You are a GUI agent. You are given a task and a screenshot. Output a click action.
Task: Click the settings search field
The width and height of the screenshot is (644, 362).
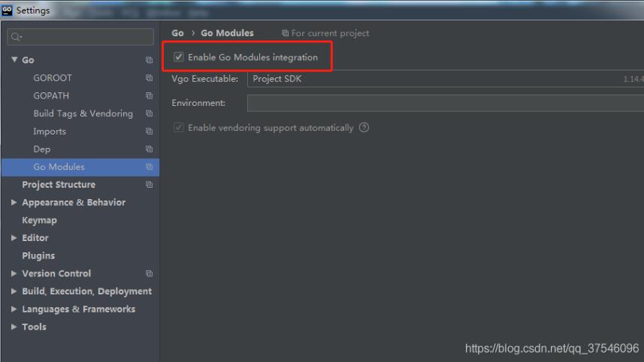[81, 37]
